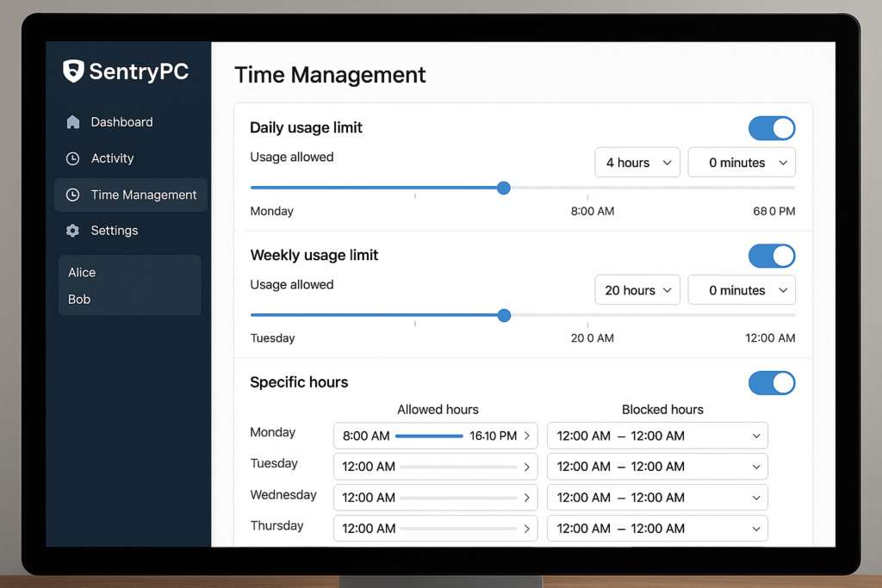The width and height of the screenshot is (882, 588).
Task: Click the SentryPC shield logo icon
Action: (x=73, y=71)
